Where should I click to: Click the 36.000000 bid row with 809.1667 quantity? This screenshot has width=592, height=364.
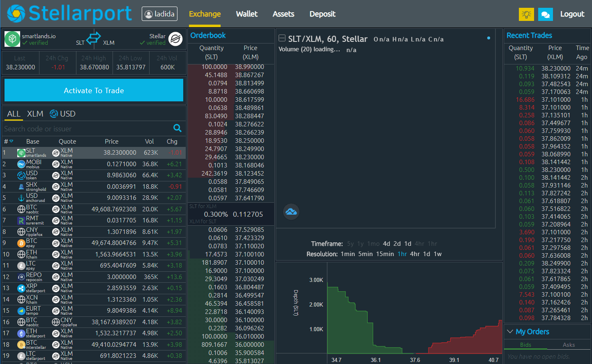point(231,345)
